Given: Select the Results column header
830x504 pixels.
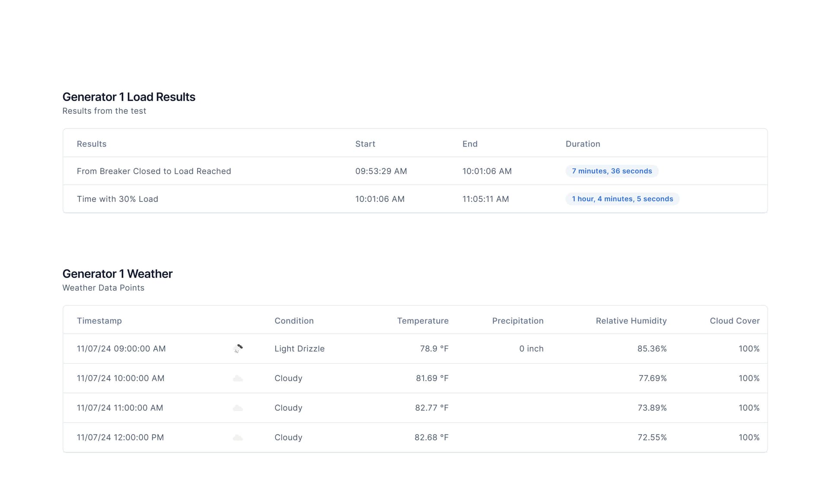Looking at the screenshot, I should click(91, 144).
